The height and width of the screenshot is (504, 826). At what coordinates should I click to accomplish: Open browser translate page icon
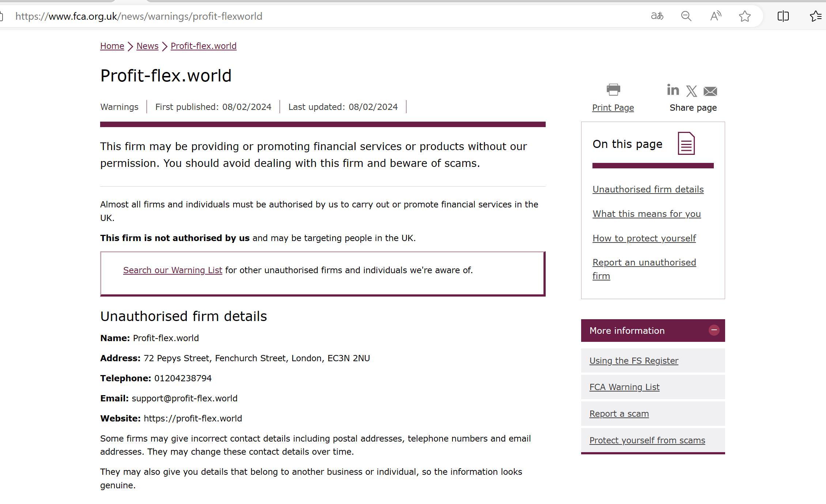point(657,16)
